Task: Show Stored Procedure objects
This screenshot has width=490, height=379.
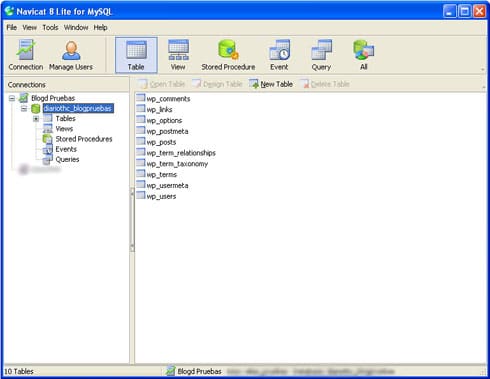Action: point(228,55)
